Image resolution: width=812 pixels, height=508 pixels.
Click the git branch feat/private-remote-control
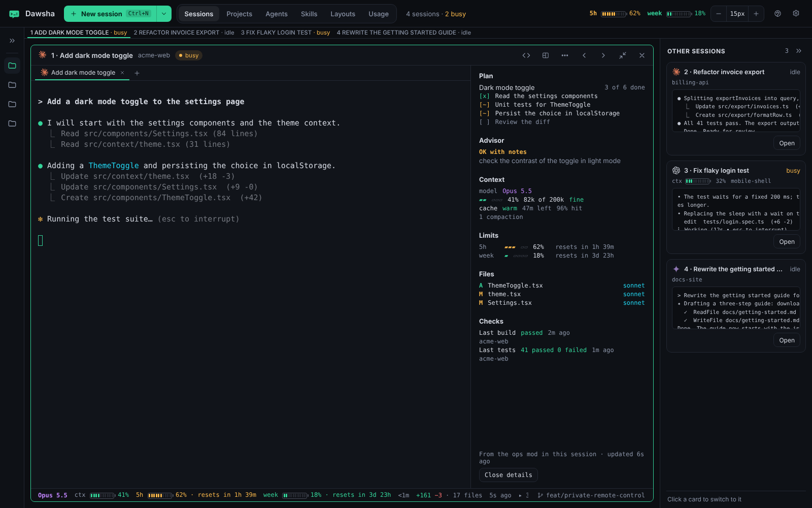coord(591,495)
